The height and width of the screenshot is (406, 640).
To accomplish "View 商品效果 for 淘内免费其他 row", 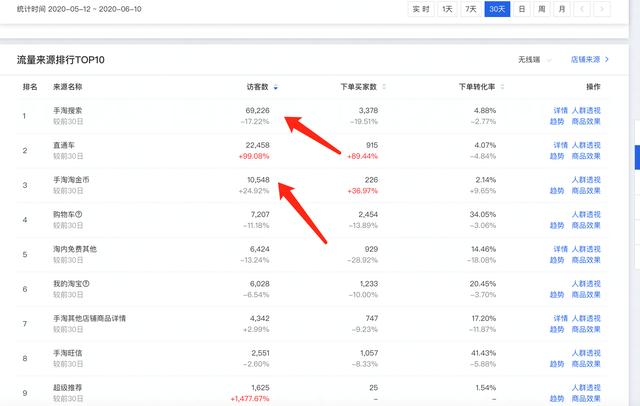I will pos(586,260).
